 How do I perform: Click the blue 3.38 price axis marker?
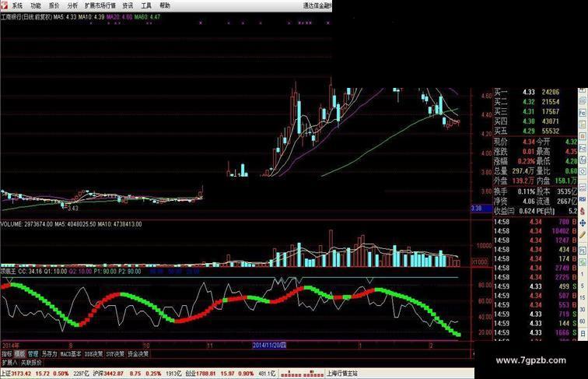tap(482, 208)
